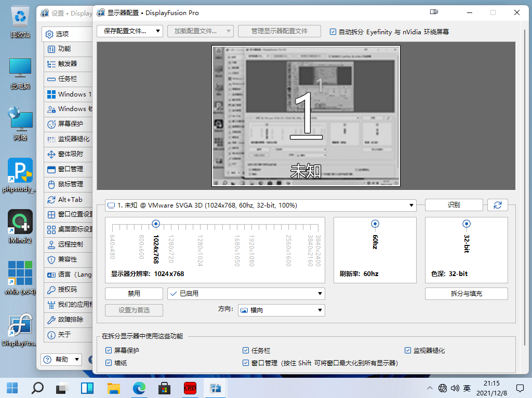The height and width of the screenshot is (398, 532).
Task: Open the 加载配置文件 dropdown
Action: coord(200,31)
